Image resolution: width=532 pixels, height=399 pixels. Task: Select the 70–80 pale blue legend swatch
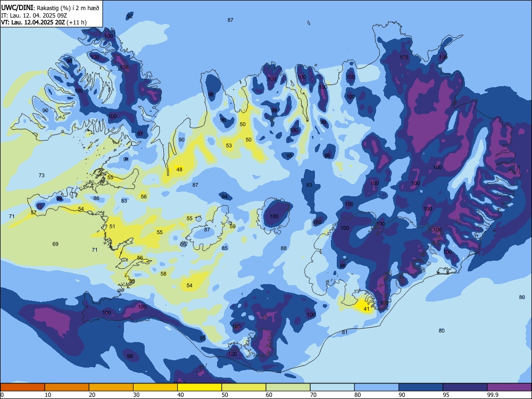[332, 387]
